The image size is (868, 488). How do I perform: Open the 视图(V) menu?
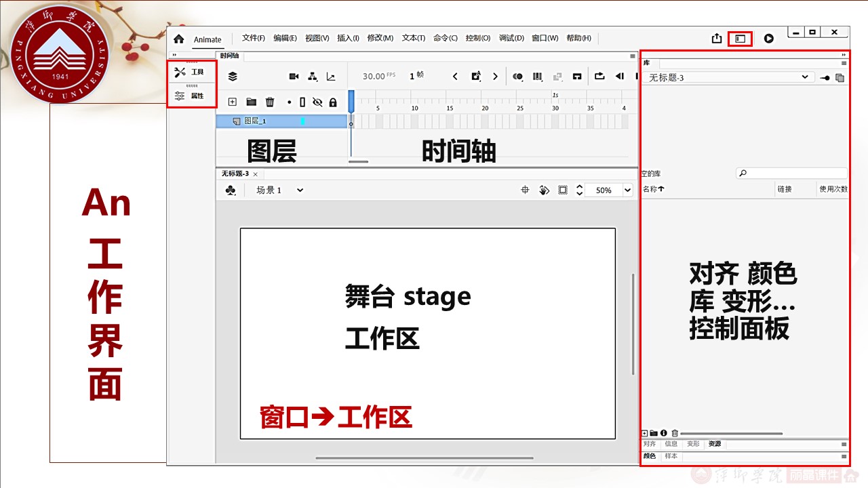(x=317, y=39)
